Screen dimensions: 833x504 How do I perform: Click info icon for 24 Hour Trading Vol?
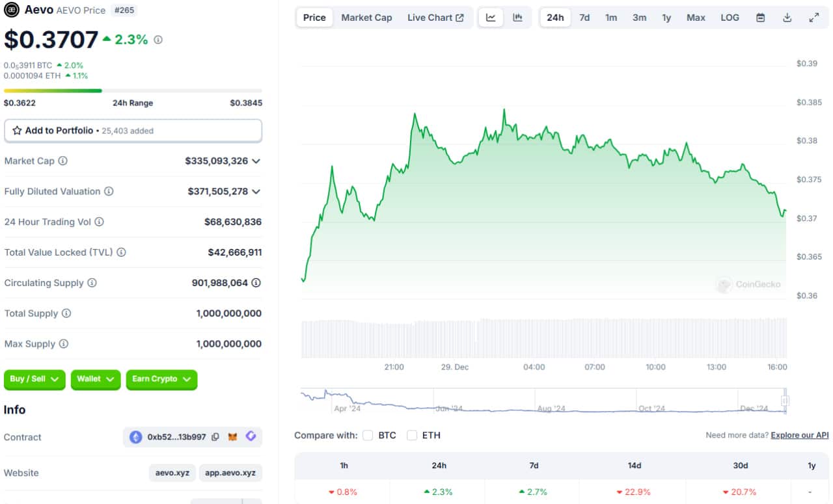tap(99, 222)
